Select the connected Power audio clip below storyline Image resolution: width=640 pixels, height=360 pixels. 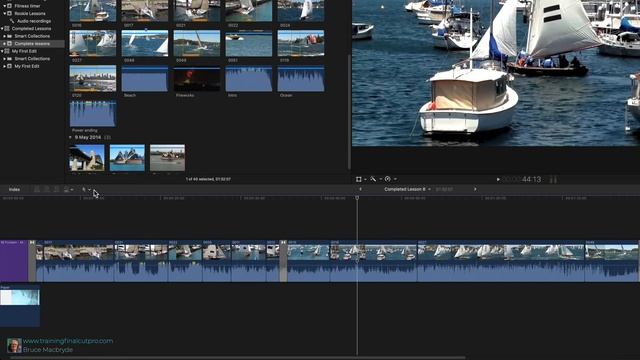tap(20, 306)
